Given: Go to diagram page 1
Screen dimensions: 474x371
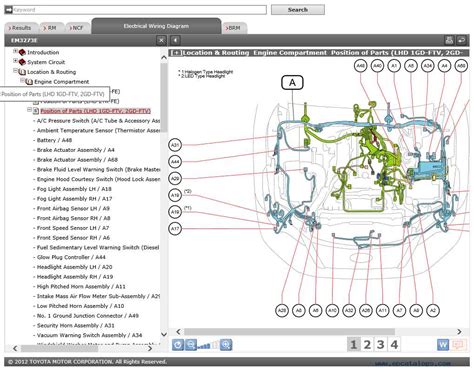Looking at the screenshot, I should [353, 344].
